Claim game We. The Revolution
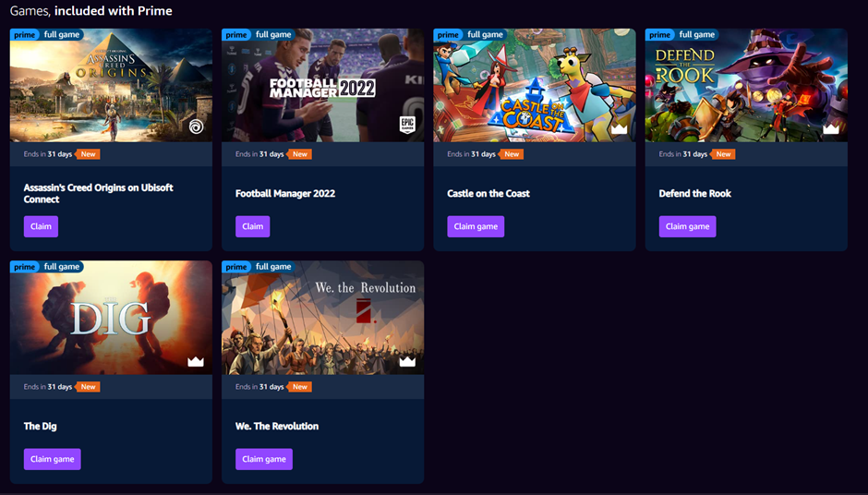The image size is (868, 495). (x=263, y=459)
